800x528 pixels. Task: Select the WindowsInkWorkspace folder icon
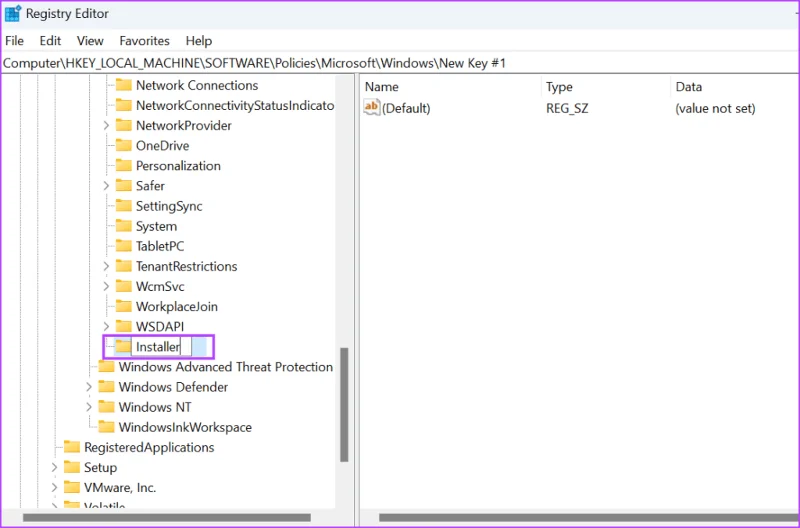point(106,427)
